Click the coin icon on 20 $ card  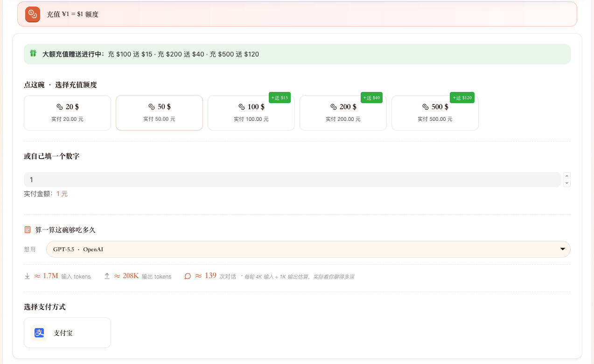click(x=59, y=107)
